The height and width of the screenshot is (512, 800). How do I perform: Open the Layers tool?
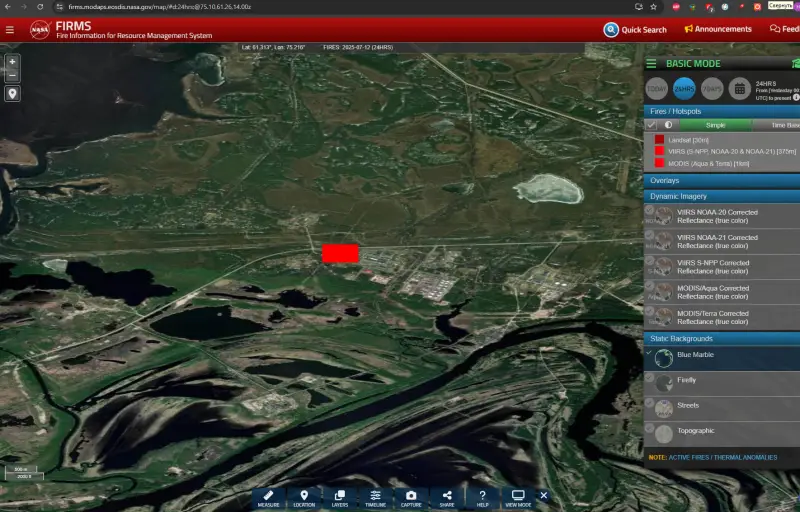[x=339, y=497]
